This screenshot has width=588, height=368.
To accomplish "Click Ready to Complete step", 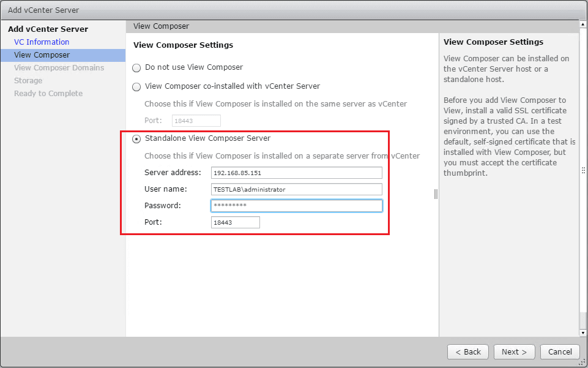I will click(48, 94).
